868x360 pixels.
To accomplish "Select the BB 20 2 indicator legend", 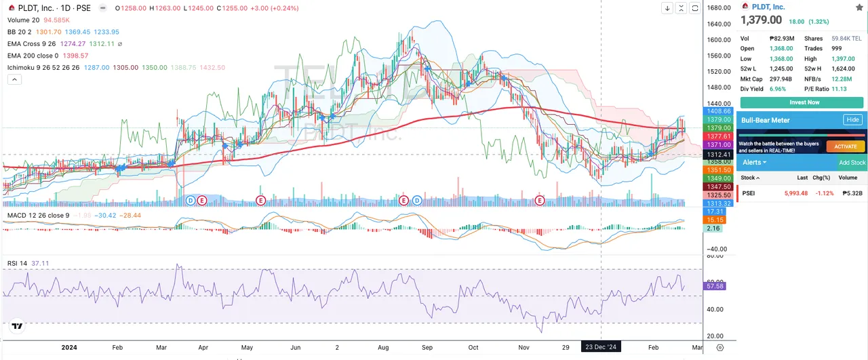I will tap(18, 32).
